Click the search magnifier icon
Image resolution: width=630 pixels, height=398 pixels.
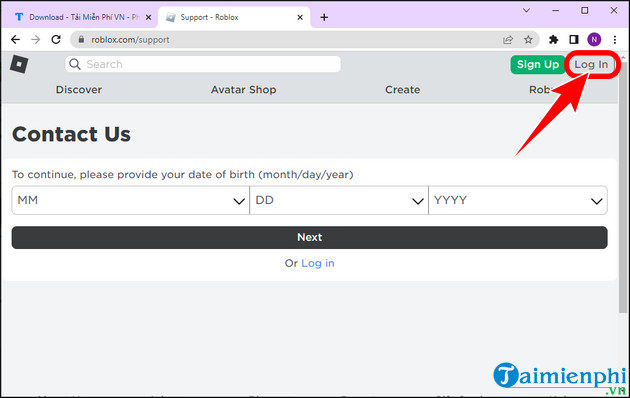(75, 64)
